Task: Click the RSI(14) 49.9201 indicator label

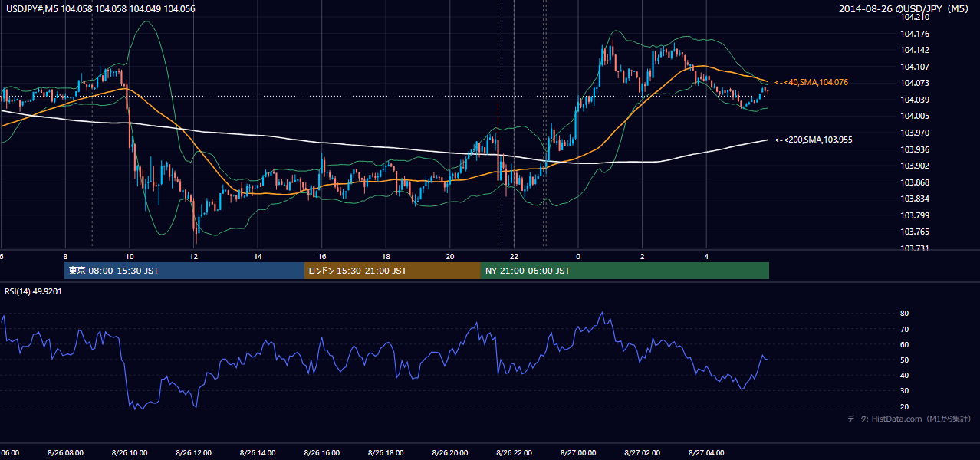Action: [33, 291]
